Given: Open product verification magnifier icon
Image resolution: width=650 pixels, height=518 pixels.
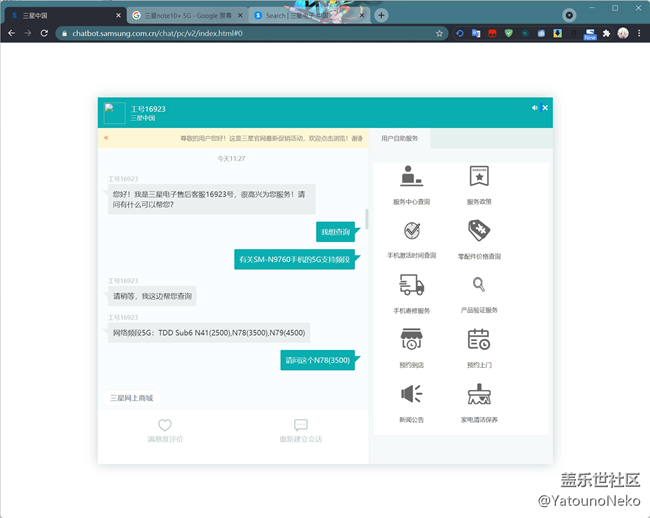Looking at the screenshot, I should coord(479,284).
